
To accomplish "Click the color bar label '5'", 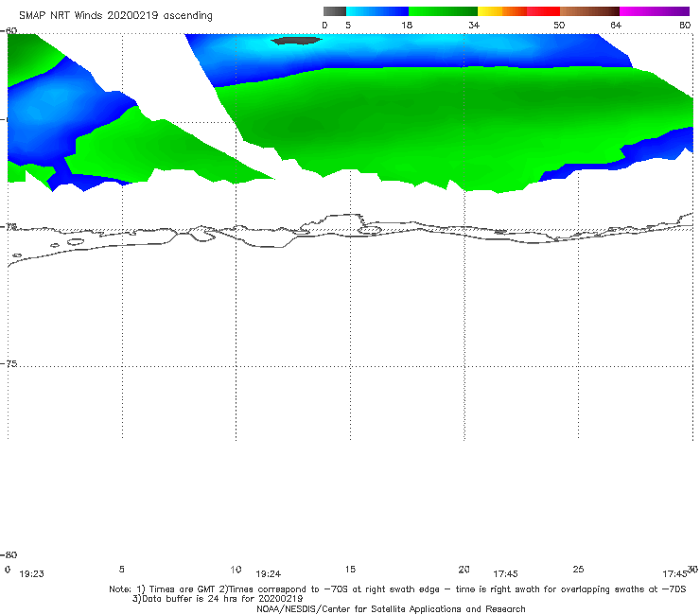I will (x=348, y=26).
